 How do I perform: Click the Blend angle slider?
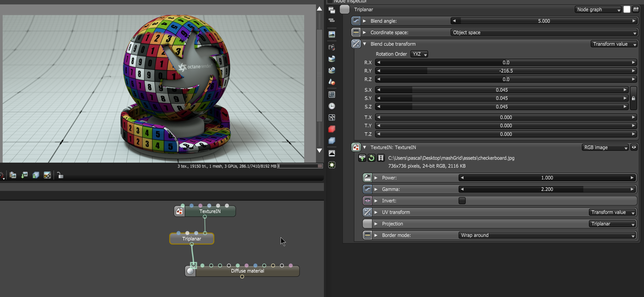544,21
